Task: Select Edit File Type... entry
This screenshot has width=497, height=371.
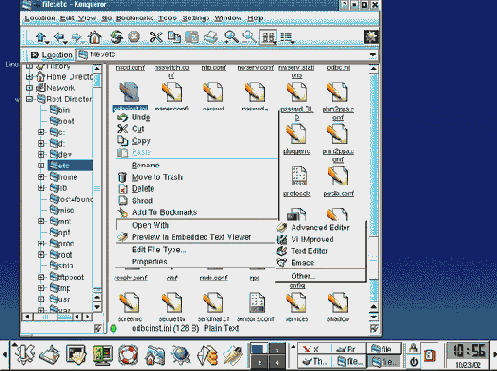Action: [195, 250]
